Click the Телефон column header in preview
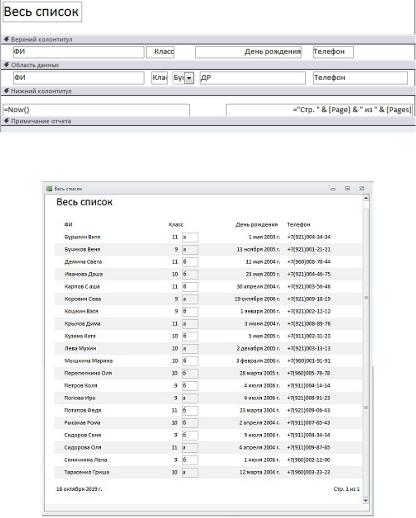Image resolution: width=416 pixels, height=518 pixels. (298, 225)
